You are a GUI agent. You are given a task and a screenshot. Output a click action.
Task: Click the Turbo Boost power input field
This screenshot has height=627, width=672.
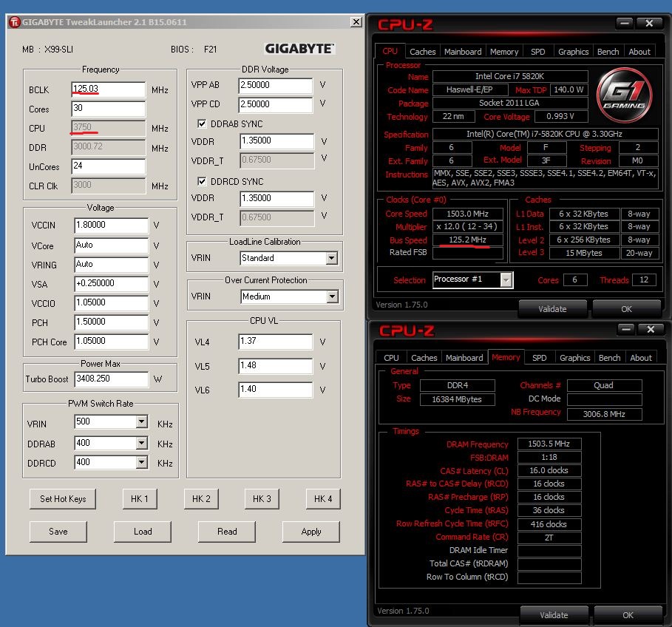tap(112, 379)
